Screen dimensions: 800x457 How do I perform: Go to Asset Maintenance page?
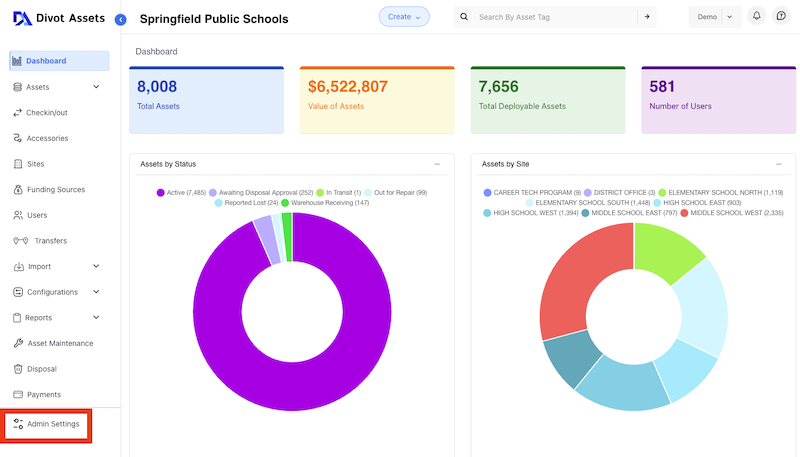click(x=59, y=344)
